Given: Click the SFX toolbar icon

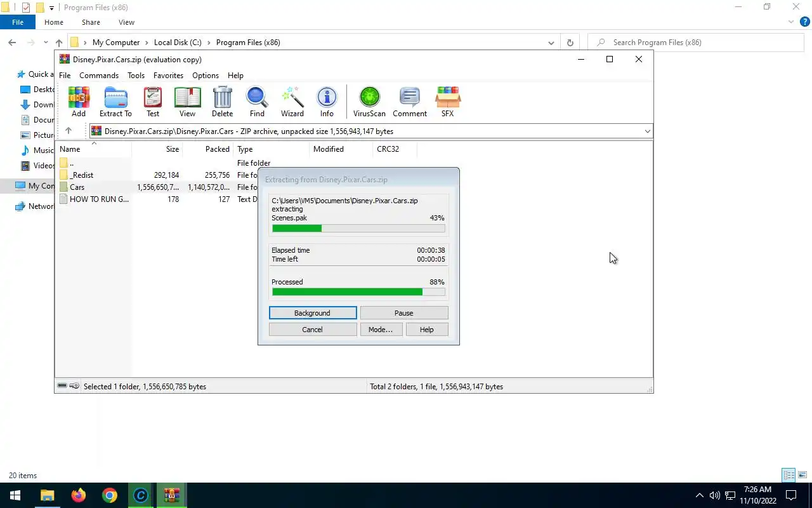Looking at the screenshot, I should click(447, 102).
